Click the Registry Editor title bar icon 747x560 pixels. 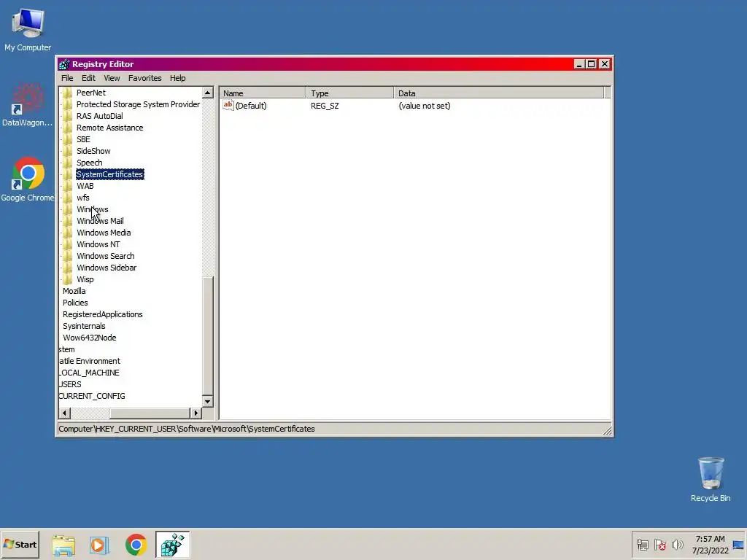point(64,64)
